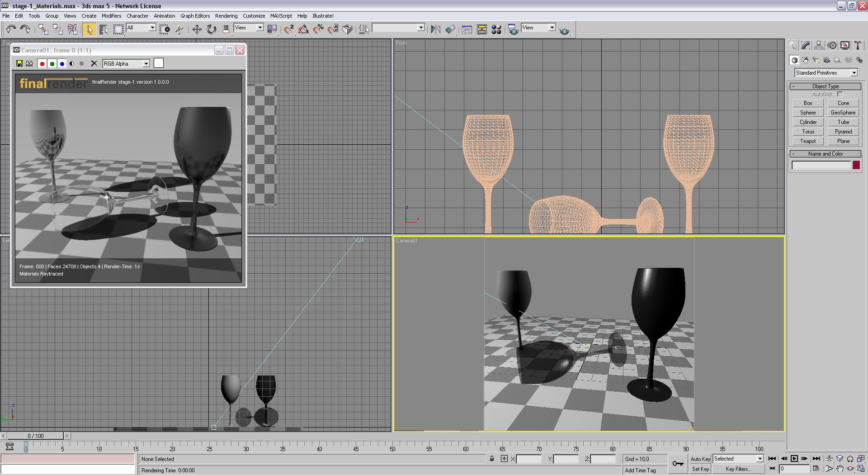Image resolution: width=868 pixels, height=475 pixels.
Task: Click the Set Key button
Action: [x=700, y=469]
